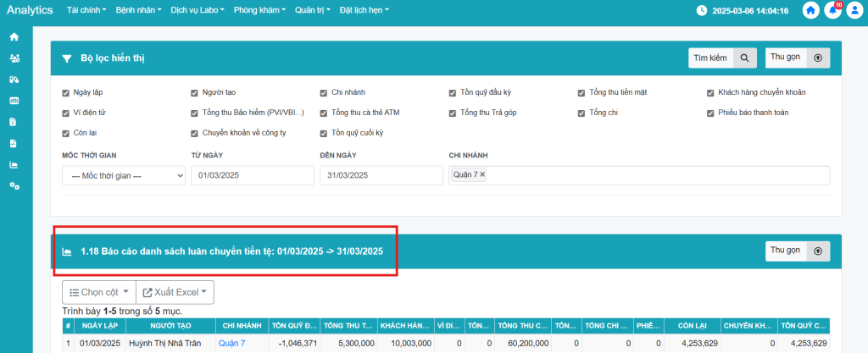This screenshot has width=868, height=353.
Task: Toggle the Tổng thu tiền mặt checkbox
Action: pos(581,92)
